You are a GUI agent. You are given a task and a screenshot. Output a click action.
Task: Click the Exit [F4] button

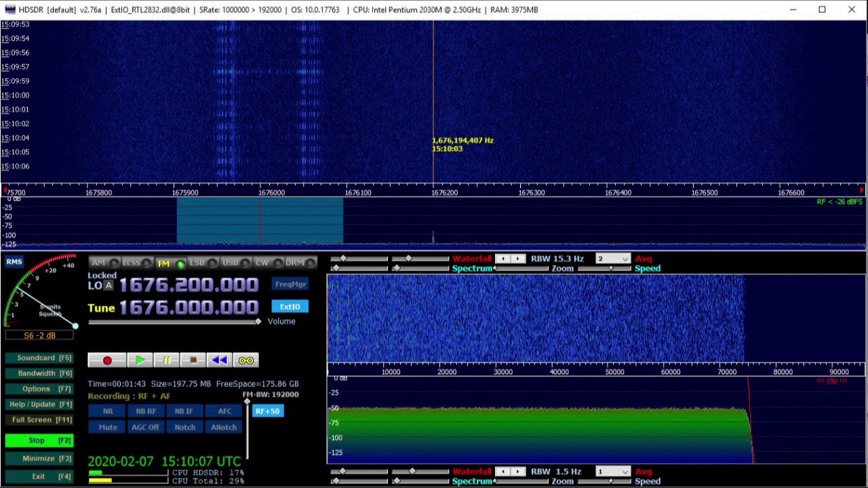coord(39,476)
